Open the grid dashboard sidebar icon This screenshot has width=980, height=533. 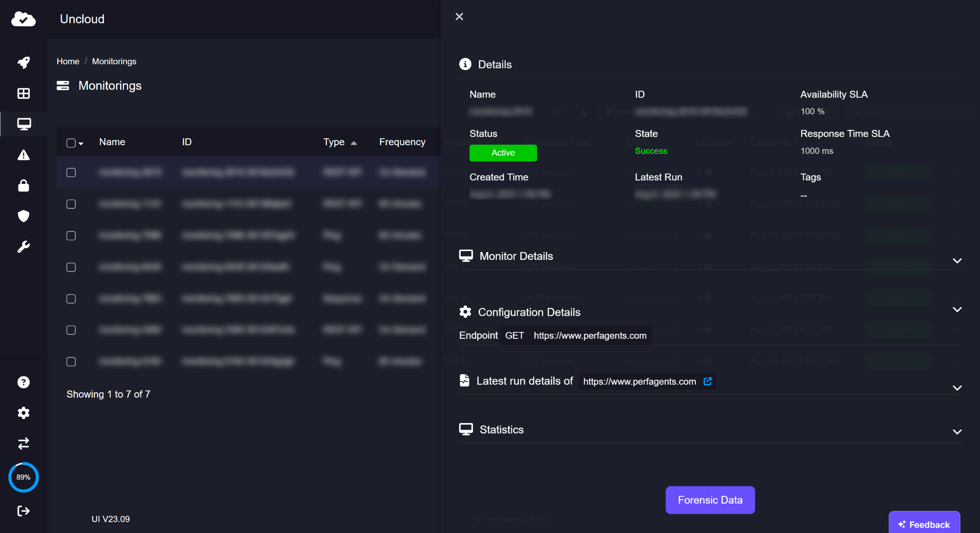pos(24,93)
